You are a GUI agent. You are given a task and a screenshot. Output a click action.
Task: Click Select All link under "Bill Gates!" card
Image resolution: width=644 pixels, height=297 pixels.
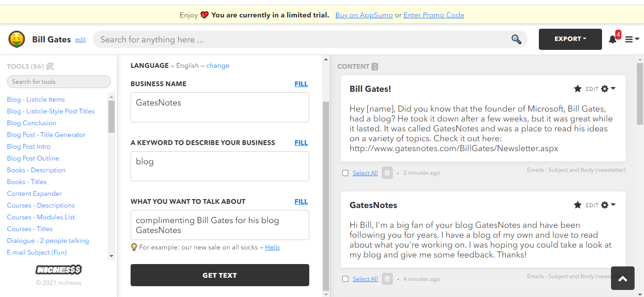coord(365,173)
